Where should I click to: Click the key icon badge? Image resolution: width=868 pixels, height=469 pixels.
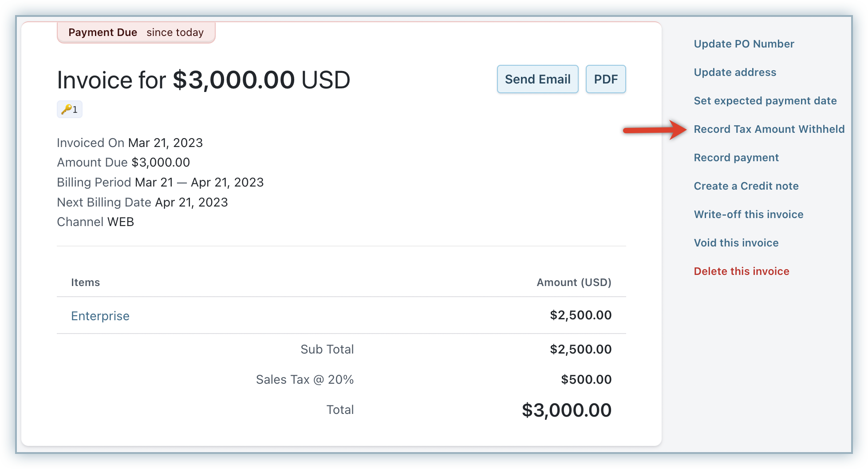pyautogui.click(x=70, y=109)
